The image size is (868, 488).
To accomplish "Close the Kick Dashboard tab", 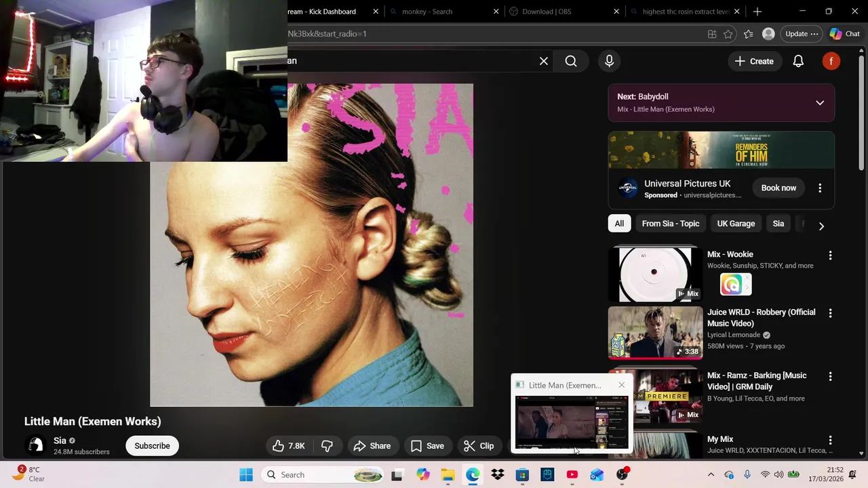I will pyautogui.click(x=376, y=12).
